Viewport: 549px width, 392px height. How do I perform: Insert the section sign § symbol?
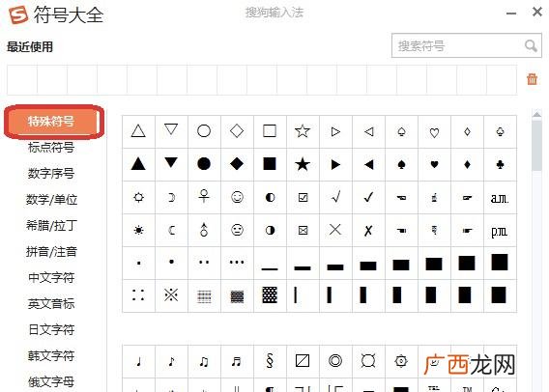pyautogui.click(x=270, y=361)
